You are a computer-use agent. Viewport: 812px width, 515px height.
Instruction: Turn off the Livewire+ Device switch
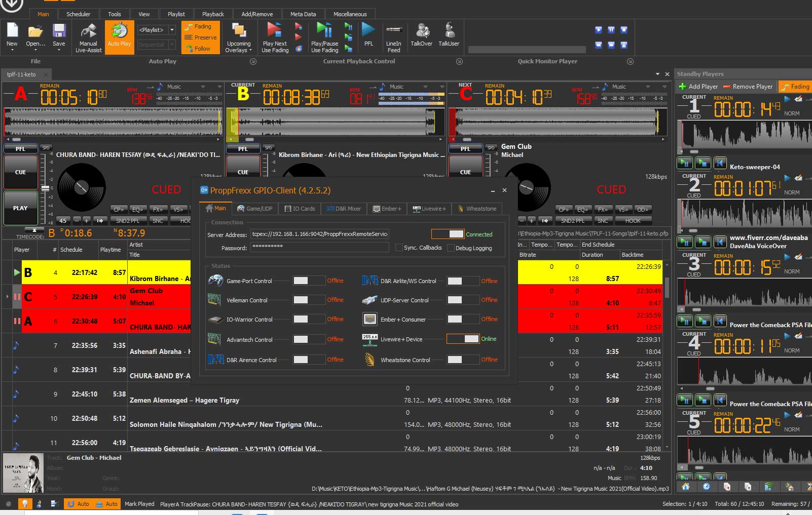click(463, 339)
